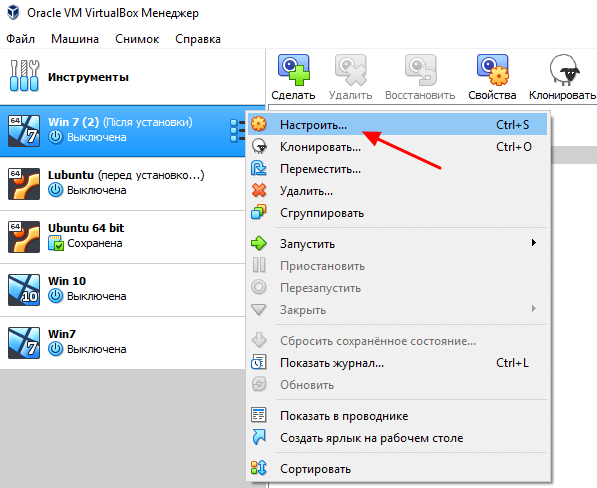Image resolution: width=597 pixels, height=488 pixels.
Task: Select the Запустить menu entry
Action: [x=397, y=243]
